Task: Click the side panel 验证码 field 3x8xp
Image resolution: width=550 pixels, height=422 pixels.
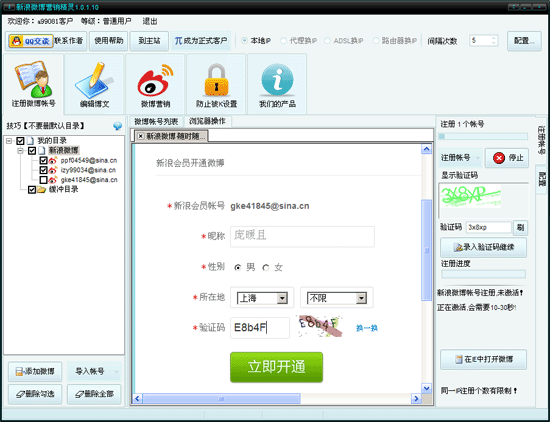Action: (489, 228)
